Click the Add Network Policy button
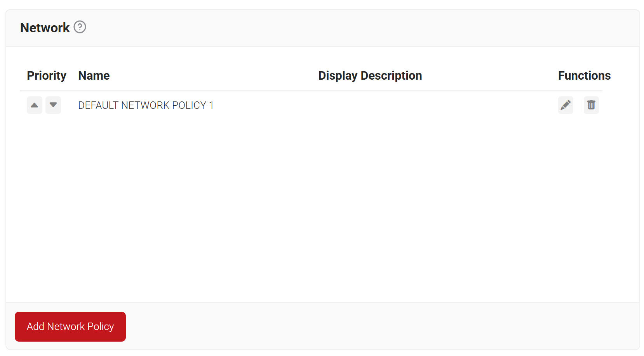This screenshot has width=644, height=356. coord(70,326)
